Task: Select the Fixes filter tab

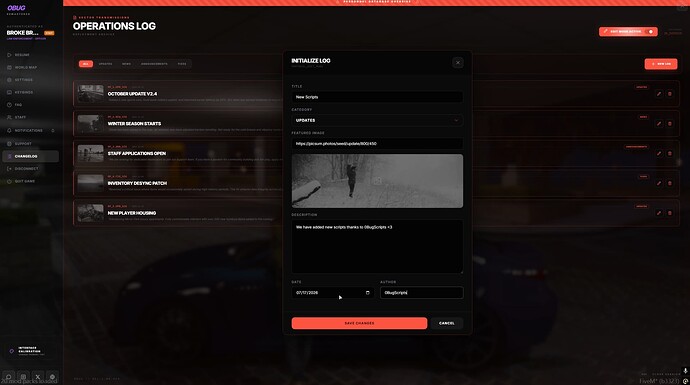Action: click(182, 64)
